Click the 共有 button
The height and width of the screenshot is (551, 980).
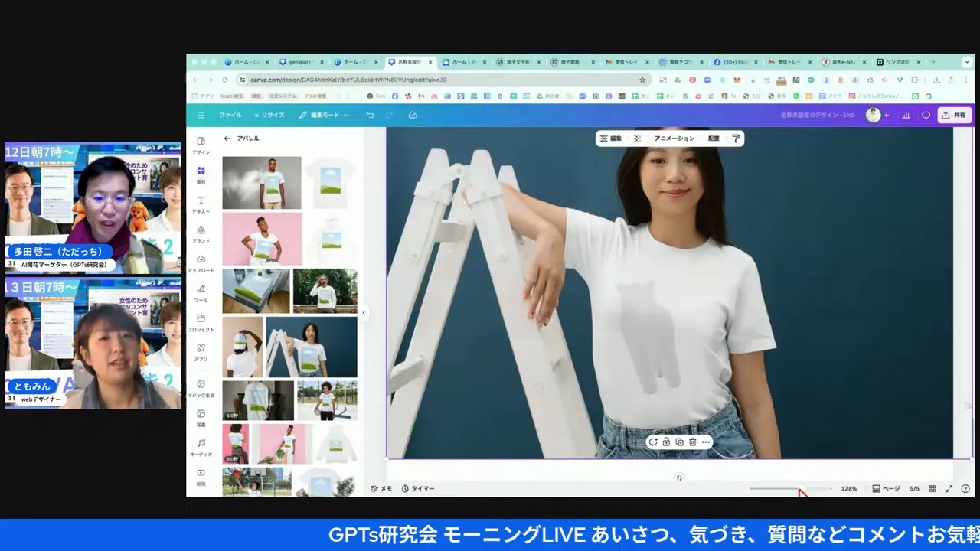954,115
